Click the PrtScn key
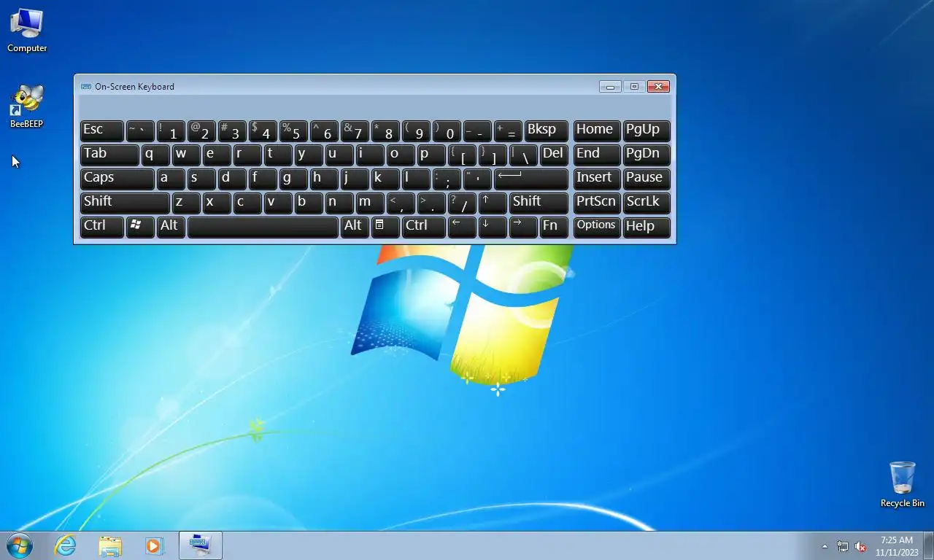 (x=597, y=203)
